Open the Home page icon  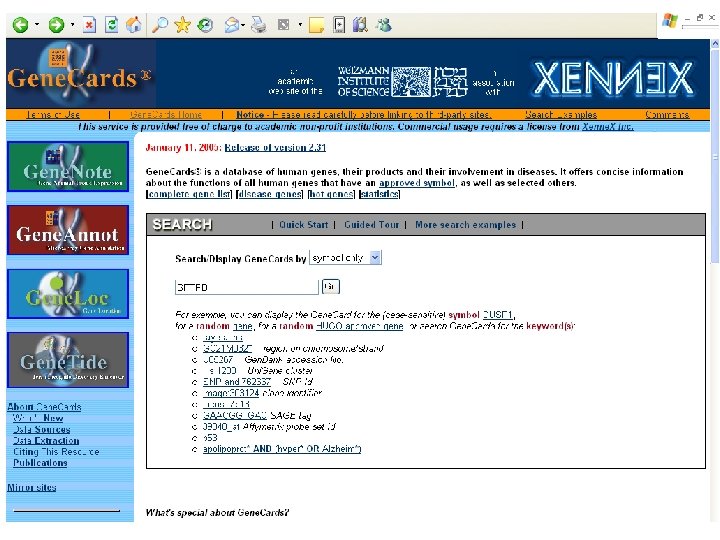[x=134, y=25]
